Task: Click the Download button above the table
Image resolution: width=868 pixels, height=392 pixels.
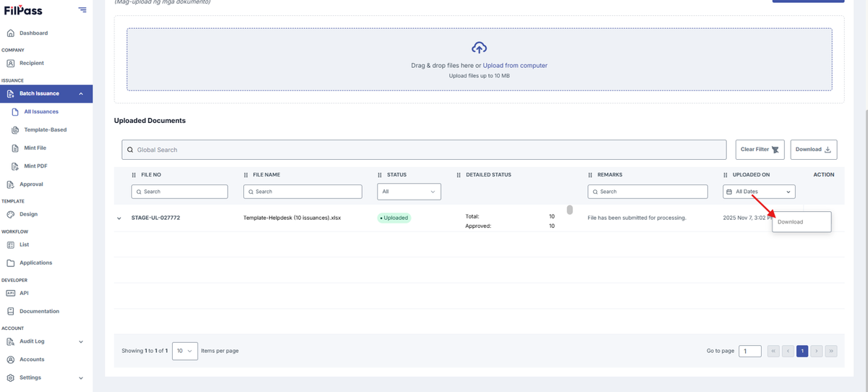Action: point(814,150)
